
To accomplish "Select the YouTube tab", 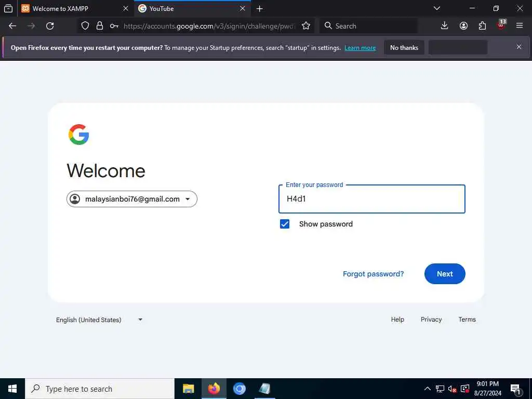I will tap(192, 8).
